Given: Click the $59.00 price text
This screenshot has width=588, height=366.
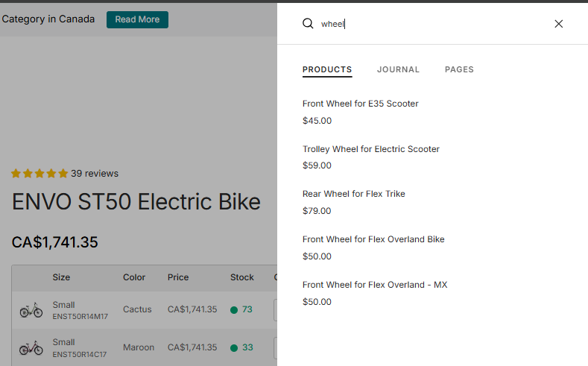Looking at the screenshot, I should [x=317, y=165].
